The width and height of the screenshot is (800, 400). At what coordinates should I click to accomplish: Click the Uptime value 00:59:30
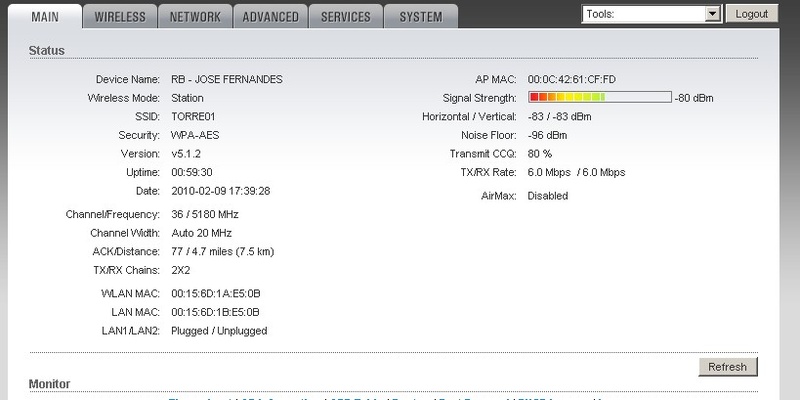pos(194,173)
